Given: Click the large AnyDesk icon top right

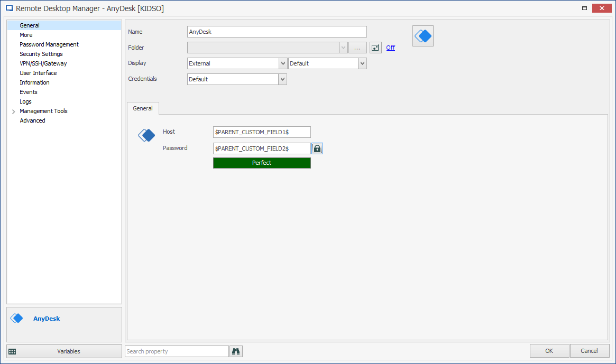Looking at the screenshot, I should (x=422, y=35).
